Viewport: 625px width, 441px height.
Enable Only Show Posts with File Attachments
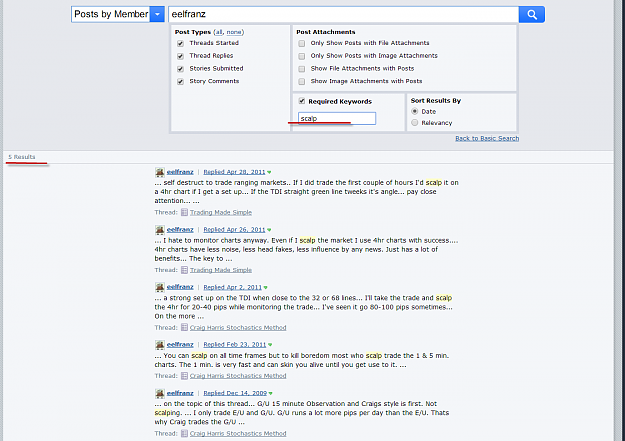pyautogui.click(x=302, y=43)
